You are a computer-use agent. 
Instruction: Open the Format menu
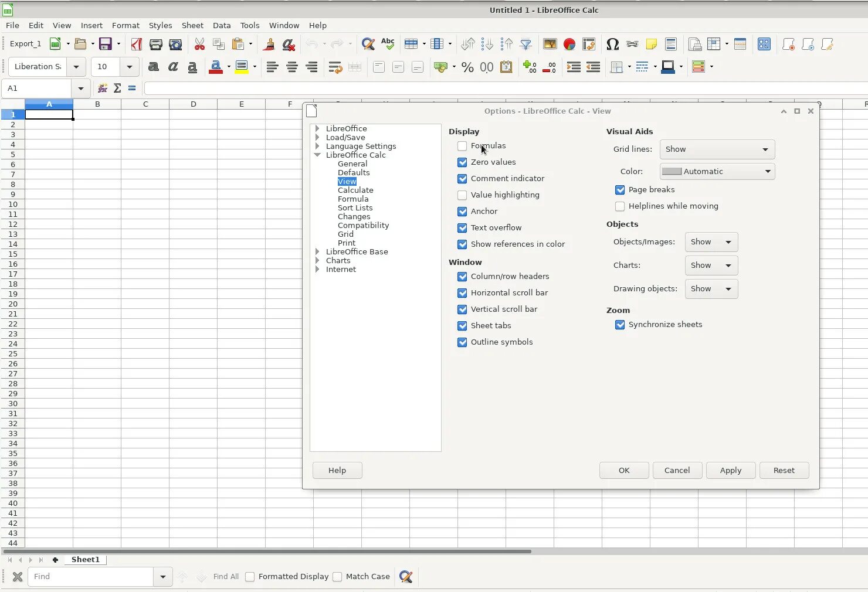pyautogui.click(x=126, y=25)
